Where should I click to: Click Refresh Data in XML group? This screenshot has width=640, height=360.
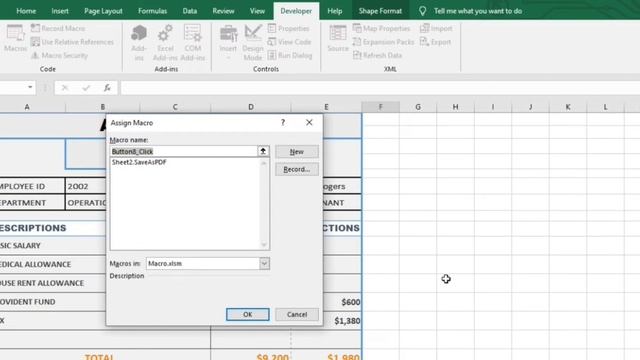click(x=378, y=55)
